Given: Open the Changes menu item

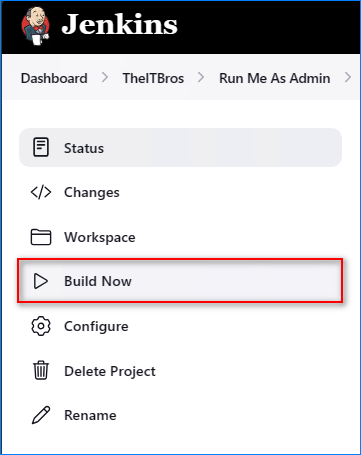Looking at the screenshot, I should [180, 192].
